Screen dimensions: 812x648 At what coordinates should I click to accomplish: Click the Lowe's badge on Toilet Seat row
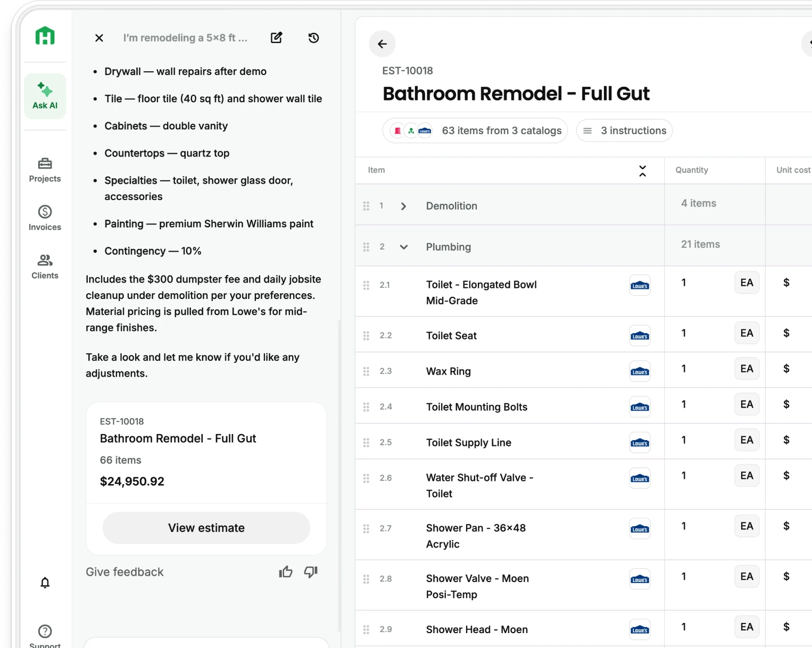click(639, 336)
